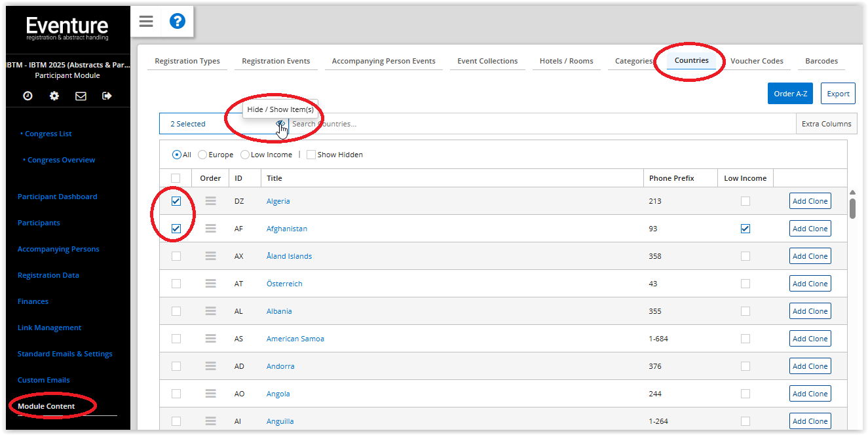Viewport: 868px width, 435px height.
Task: Select the Europe radio filter
Action: pos(202,155)
